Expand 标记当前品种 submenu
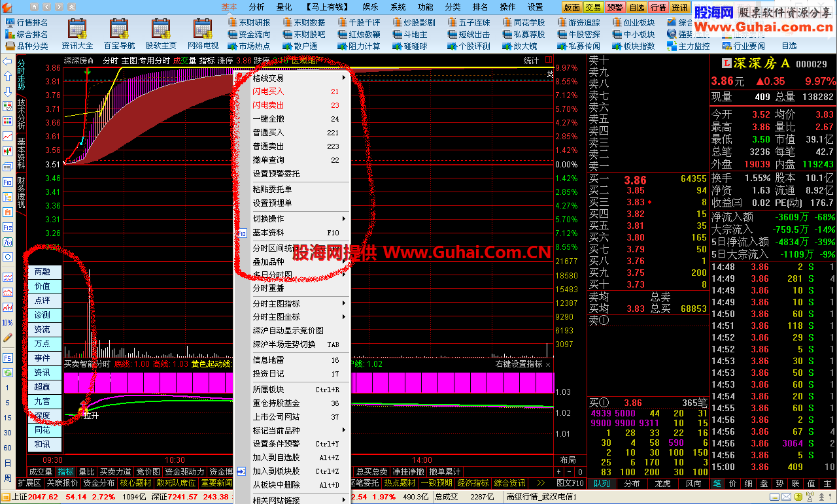This screenshot has width=837, height=504. pos(299,430)
